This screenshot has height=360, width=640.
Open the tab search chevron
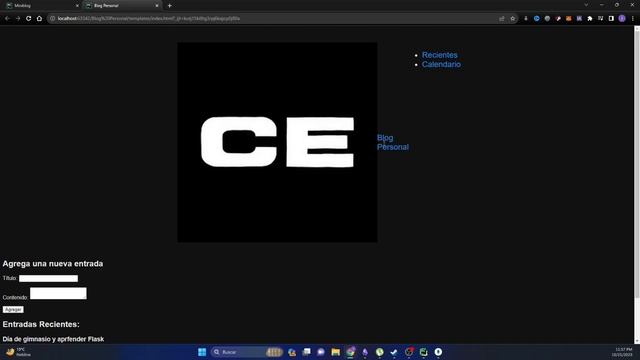pyautogui.click(x=586, y=5)
